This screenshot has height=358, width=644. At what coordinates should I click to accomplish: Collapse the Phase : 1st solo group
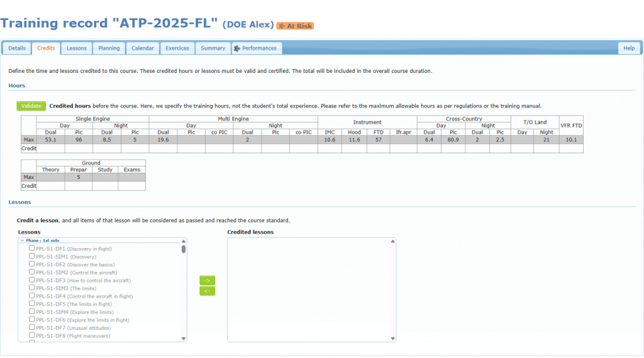coord(22,241)
